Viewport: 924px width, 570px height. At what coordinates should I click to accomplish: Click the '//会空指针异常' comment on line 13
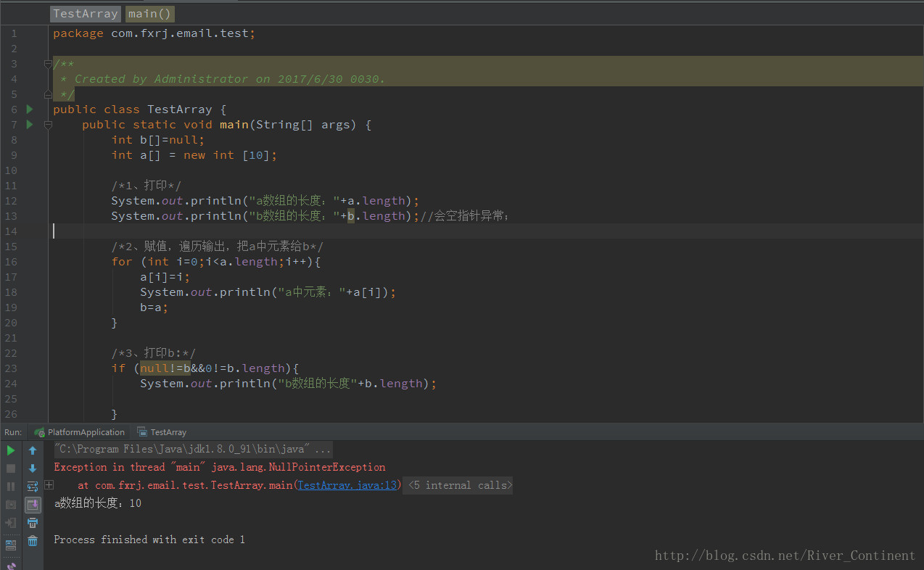click(464, 216)
